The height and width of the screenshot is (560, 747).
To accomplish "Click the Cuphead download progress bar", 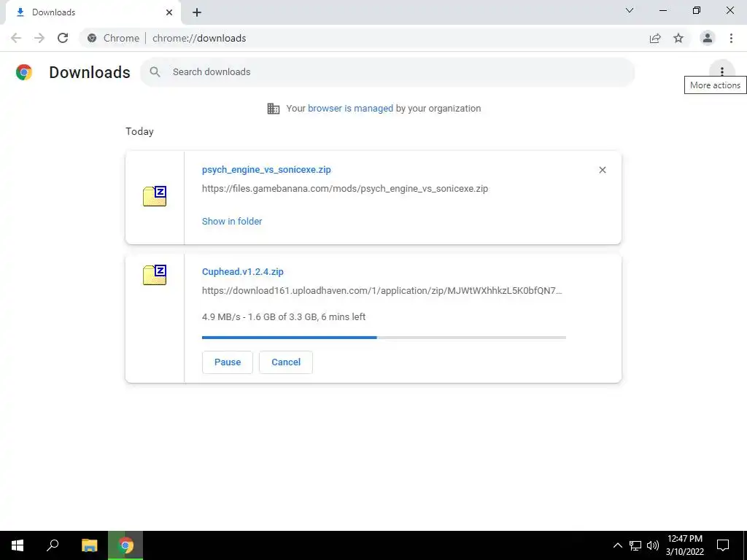I will pos(384,338).
